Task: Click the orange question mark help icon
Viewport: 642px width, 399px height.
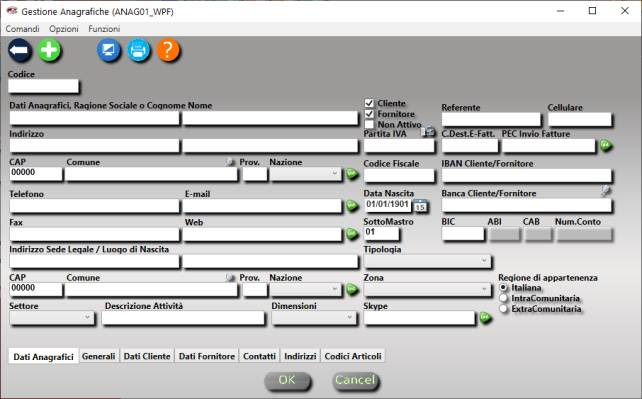Action: [168, 50]
